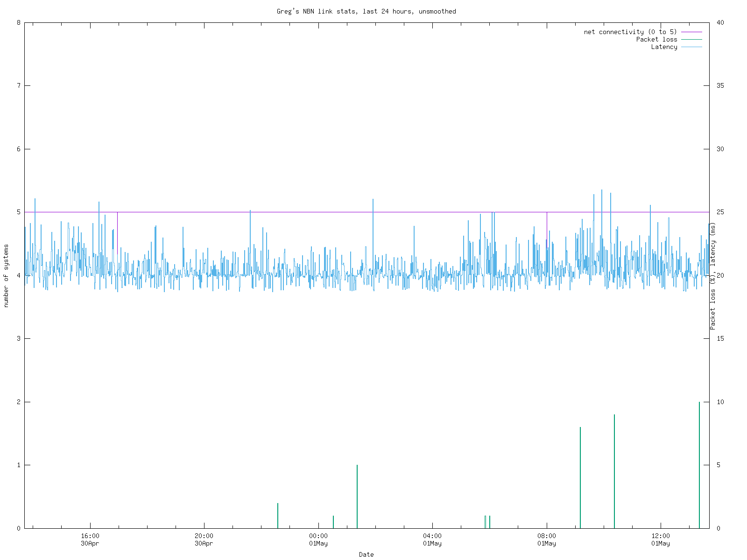The height and width of the screenshot is (560, 747).
Task: Click the "04:00" time tick label
Action: click(x=432, y=536)
